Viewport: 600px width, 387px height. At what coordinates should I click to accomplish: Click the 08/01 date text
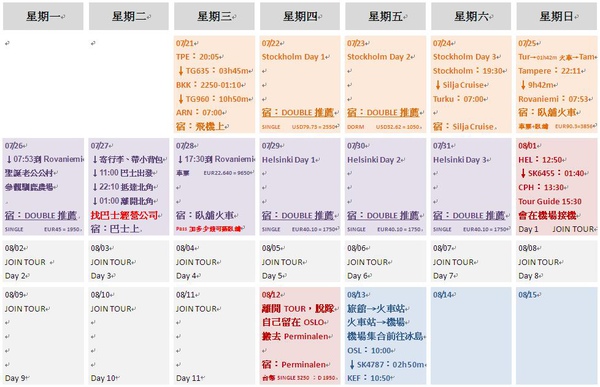pyautogui.click(x=527, y=145)
